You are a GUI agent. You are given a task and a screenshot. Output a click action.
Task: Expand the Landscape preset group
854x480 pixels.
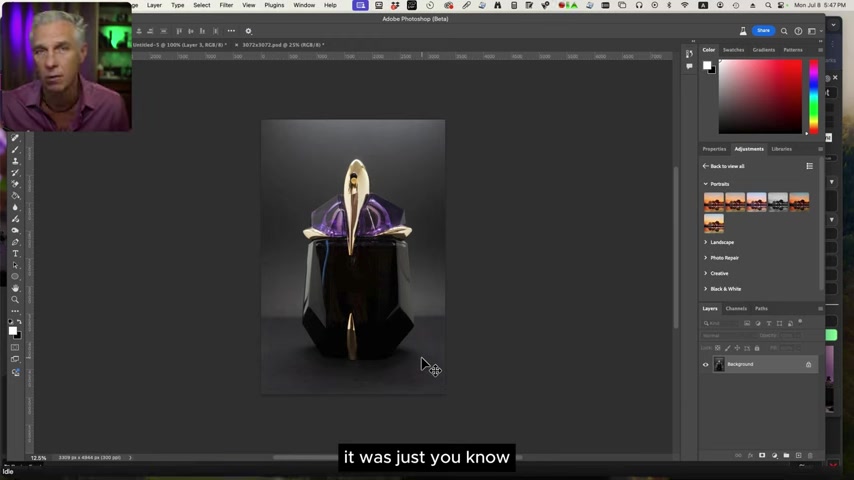click(x=706, y=242)
